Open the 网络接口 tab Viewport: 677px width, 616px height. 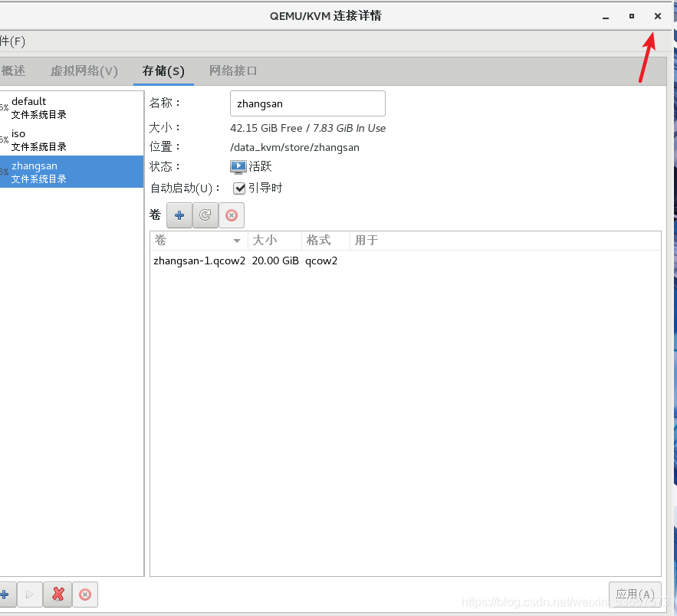click(x=233, y=70)
